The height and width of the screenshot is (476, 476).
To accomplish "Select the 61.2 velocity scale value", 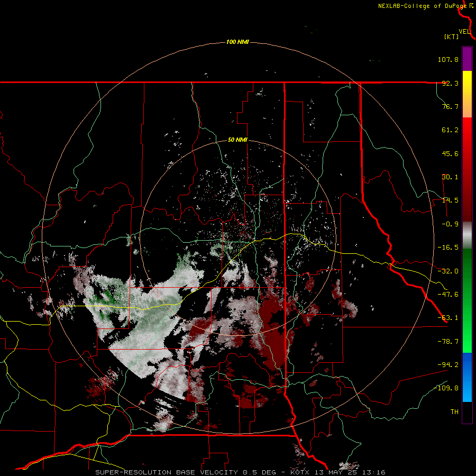I will pos(450,130).
